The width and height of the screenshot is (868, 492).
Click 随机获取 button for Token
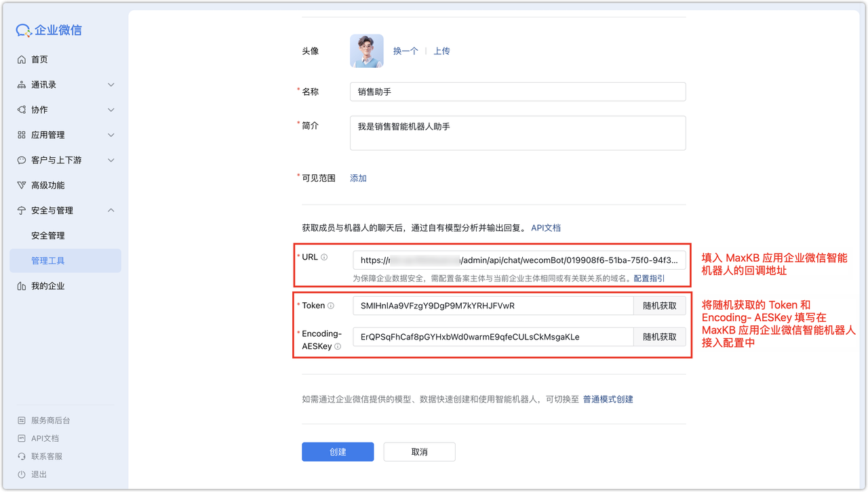659,306
